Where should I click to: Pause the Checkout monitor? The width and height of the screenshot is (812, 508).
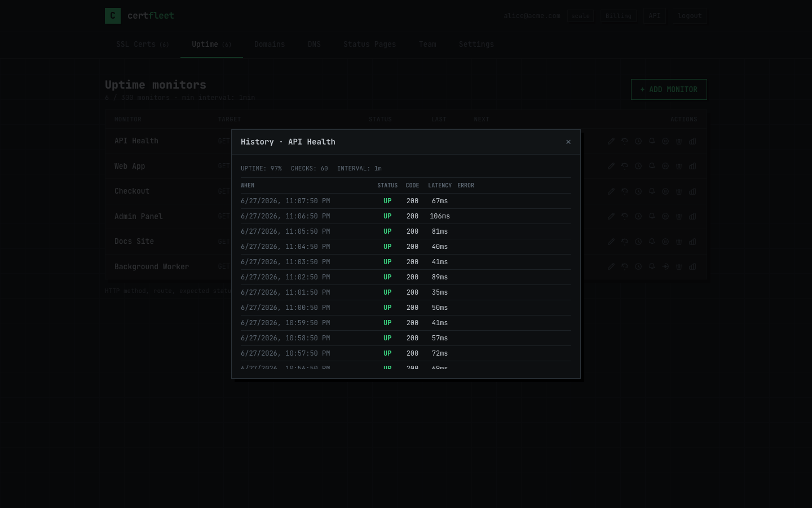pyautogui.click(x=665, y=191)
